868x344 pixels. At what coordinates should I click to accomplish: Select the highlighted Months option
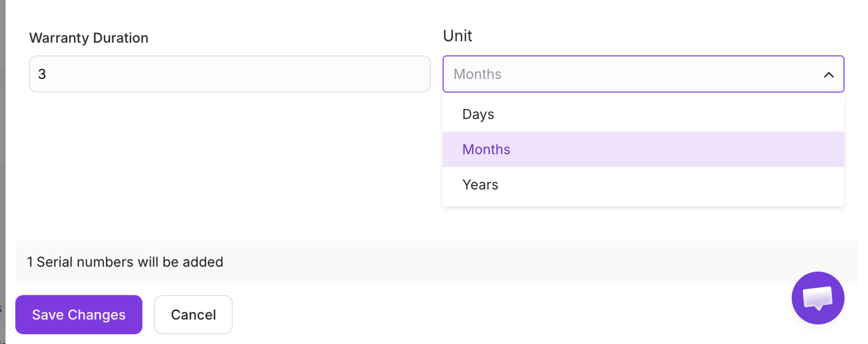click(x=643, y=149)
